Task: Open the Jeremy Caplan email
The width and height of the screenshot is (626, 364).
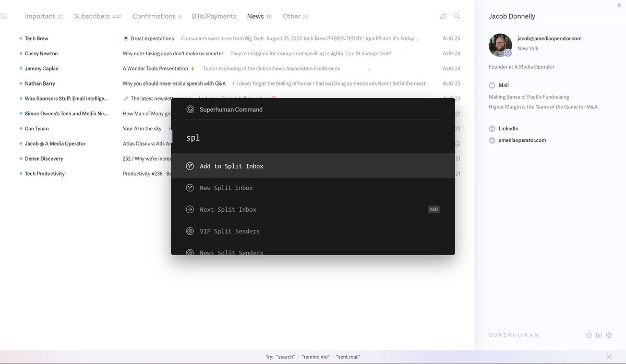Action: pyautogui.click(x=240, y=68)
